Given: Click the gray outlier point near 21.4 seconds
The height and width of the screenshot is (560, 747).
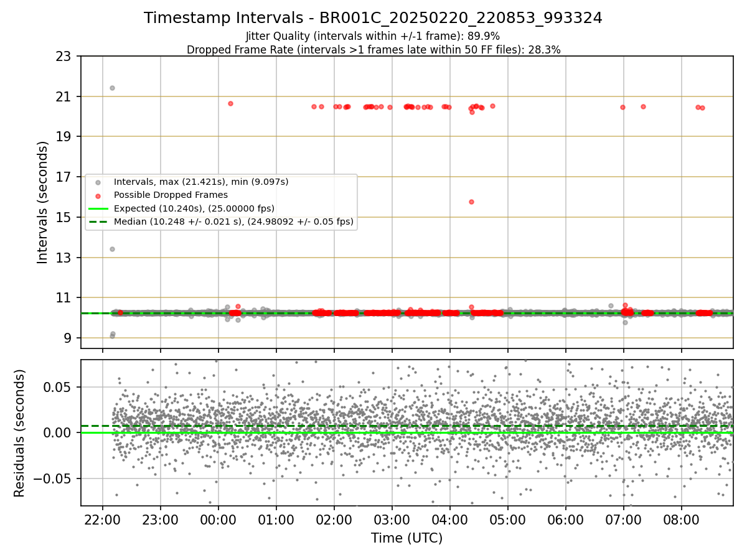Looking at the screenshot, I should 112,88.
